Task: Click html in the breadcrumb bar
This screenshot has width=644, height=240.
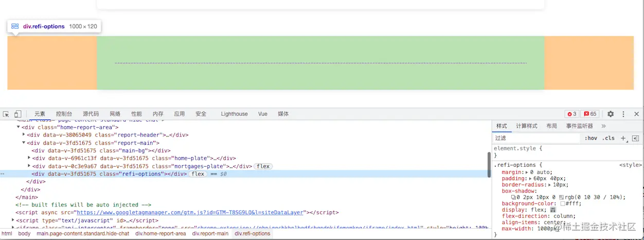Action: tap(7, 234)
